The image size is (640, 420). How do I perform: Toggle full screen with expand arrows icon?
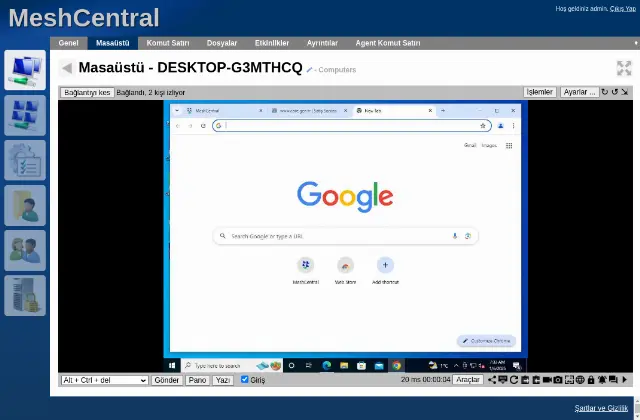point(624,68)
